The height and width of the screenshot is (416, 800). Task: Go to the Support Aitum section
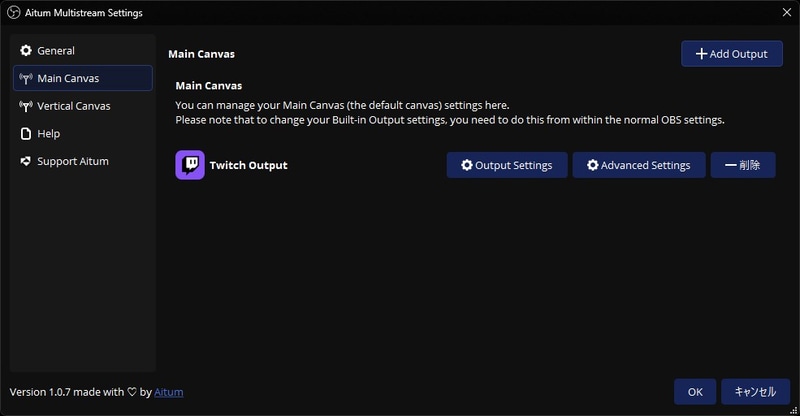click(x=83, y=161)
